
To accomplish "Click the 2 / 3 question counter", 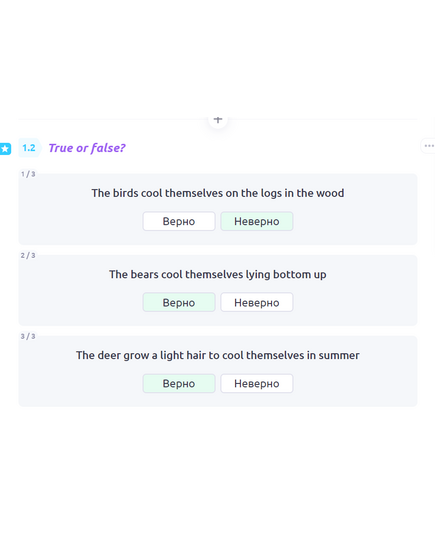I will coord(28,255).
